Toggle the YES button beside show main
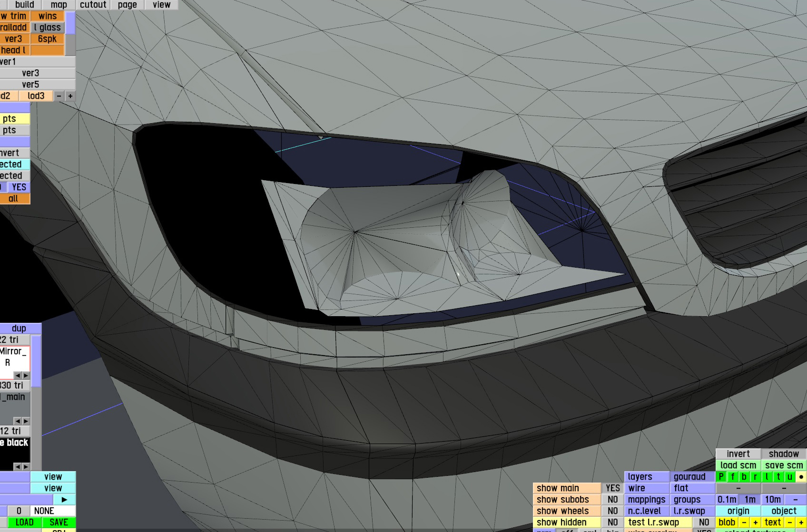Viewport: 807px width, 532px height. (x=613, y=488)
